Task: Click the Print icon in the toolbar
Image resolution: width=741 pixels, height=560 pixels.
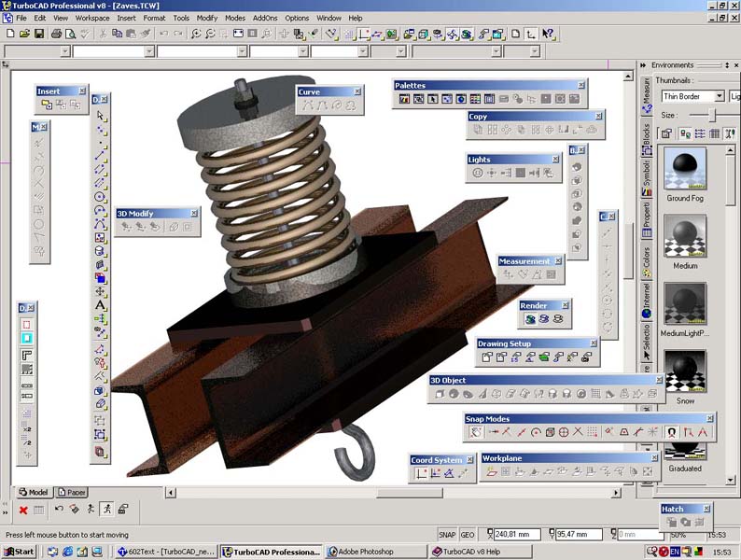Action: pos(56,34)
